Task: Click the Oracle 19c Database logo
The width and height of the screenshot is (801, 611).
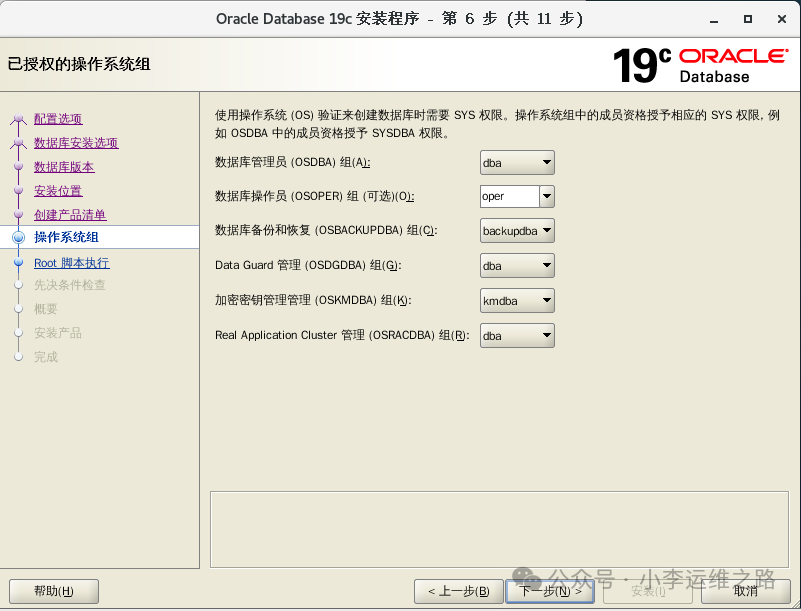Action: pos(700,65)
